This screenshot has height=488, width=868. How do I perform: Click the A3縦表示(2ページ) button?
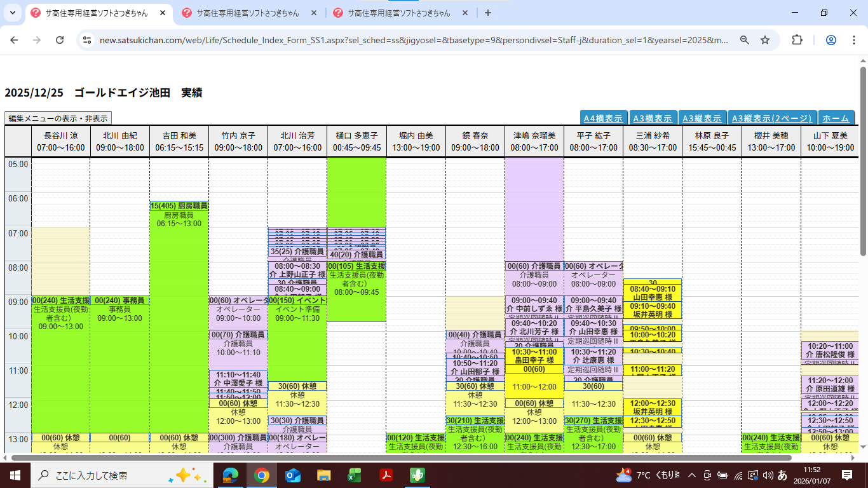point(772,118)
